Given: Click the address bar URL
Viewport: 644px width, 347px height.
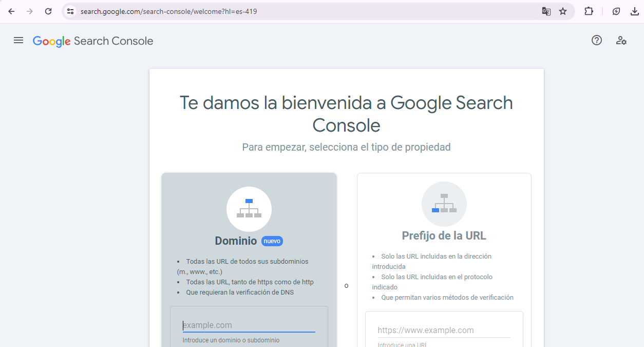Looking at the screenshot, I should tap(168, 11).
